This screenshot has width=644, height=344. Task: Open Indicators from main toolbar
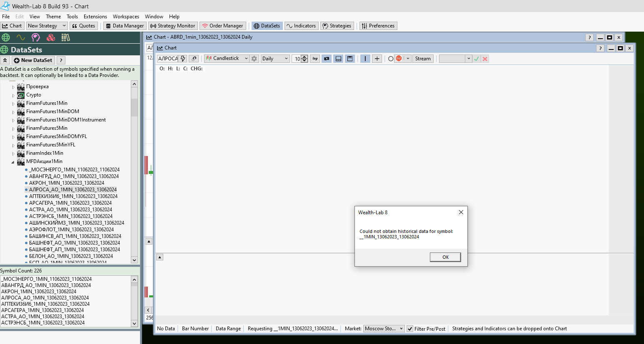coord(301,26)
